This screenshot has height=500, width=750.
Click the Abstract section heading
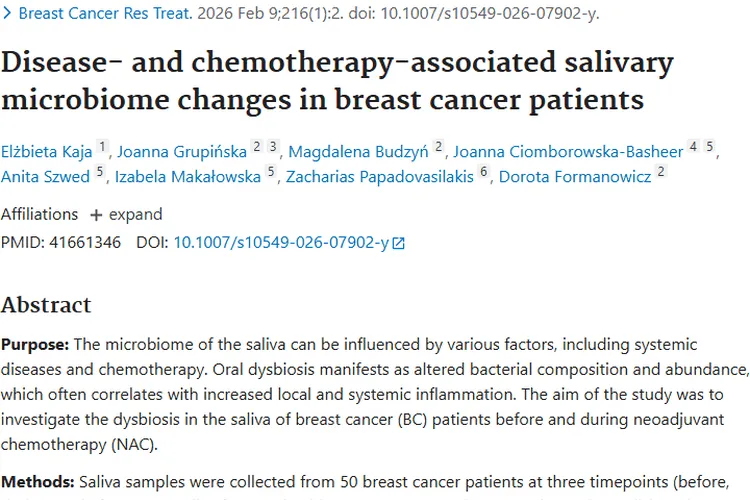46,305
